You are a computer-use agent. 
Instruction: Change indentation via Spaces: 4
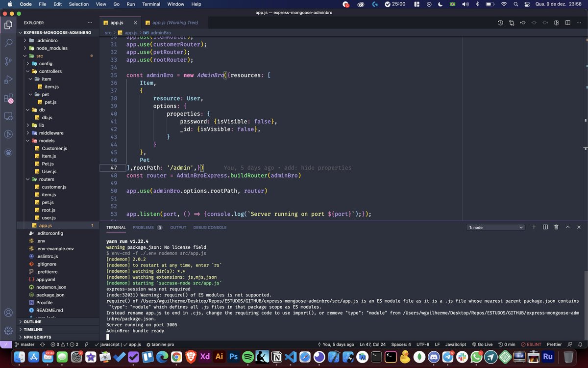401,344
